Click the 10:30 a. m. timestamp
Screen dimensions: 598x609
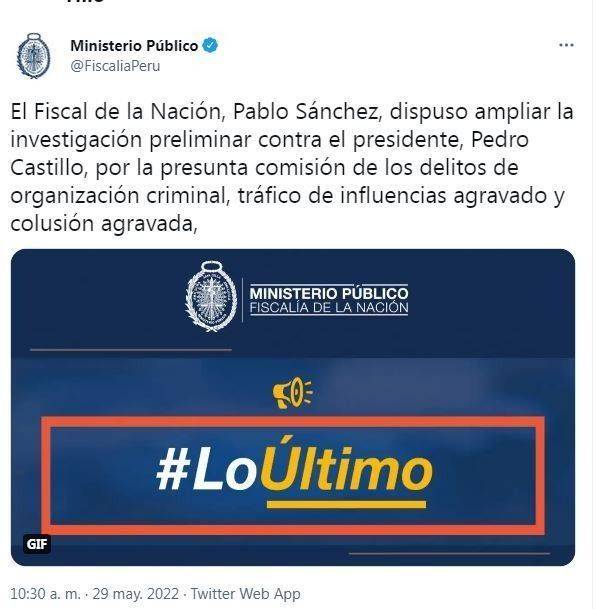[45, 594]
